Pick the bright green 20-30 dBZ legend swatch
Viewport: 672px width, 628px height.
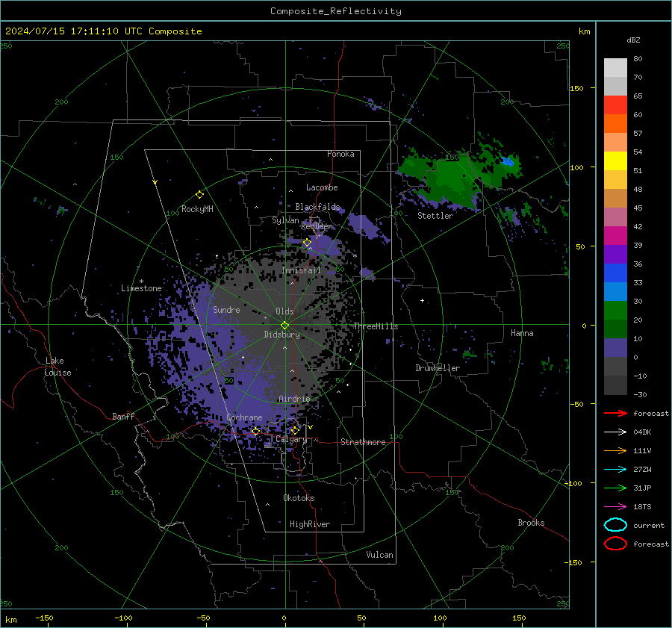(615, 311)
